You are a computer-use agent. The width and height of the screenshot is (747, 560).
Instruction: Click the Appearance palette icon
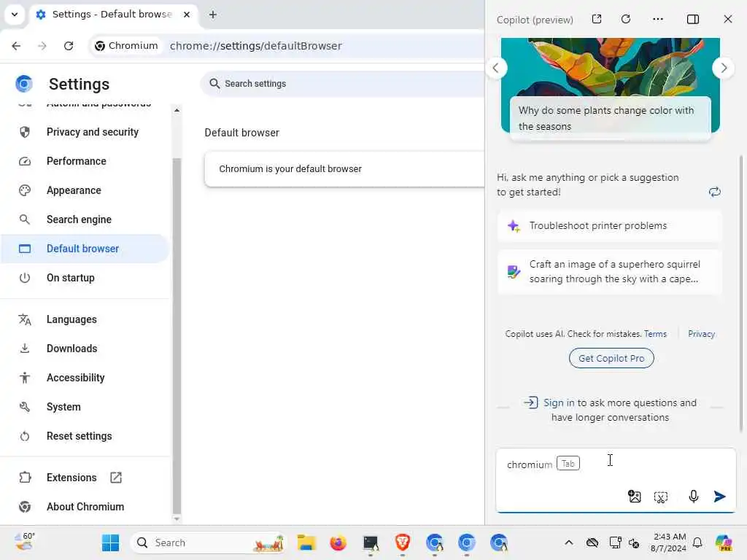coord(25,190)
